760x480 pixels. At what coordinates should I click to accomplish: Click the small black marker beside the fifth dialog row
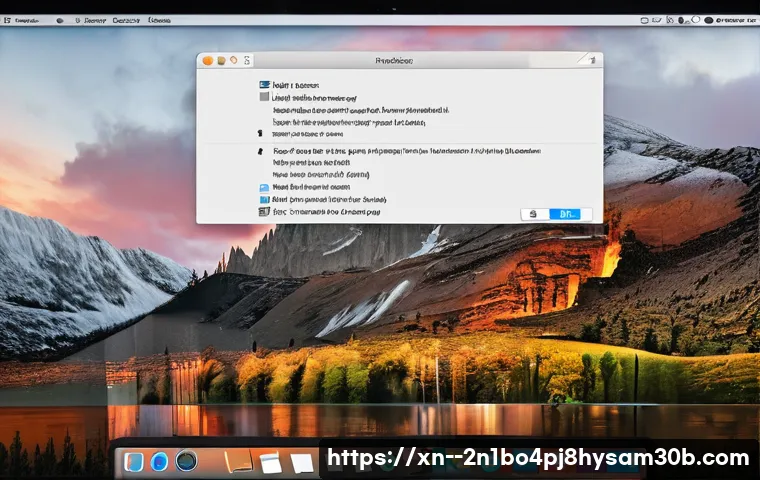(259, 133)
